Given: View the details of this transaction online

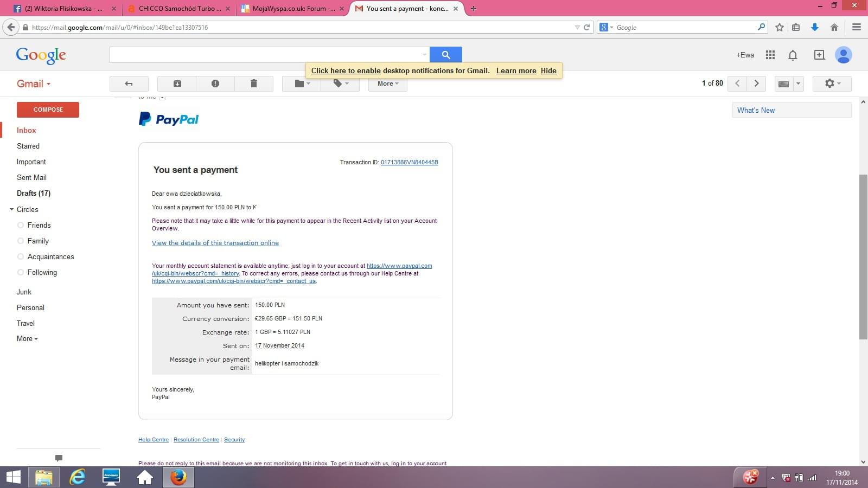Looking at the screenshot, I should [x=215, y=243].
